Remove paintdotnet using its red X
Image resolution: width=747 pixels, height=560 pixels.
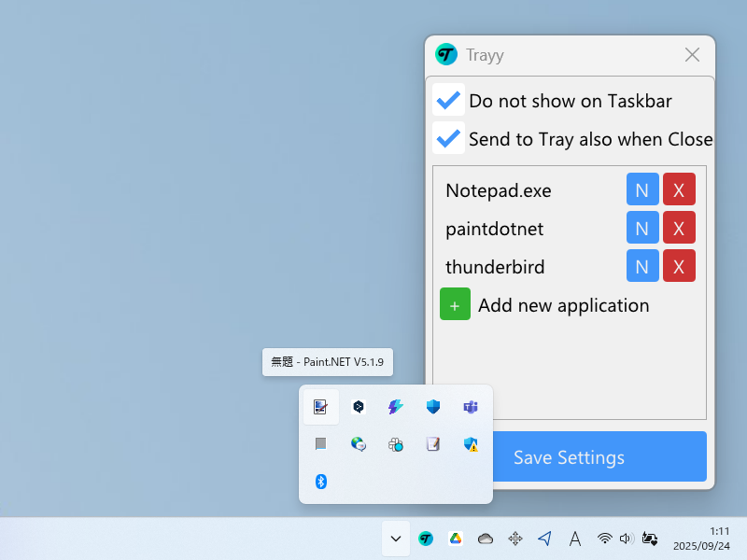(x=679, y=228)
